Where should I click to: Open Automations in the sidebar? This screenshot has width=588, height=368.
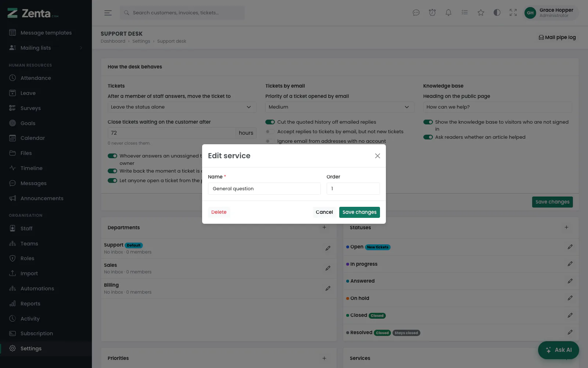click(x=46, y=289)
